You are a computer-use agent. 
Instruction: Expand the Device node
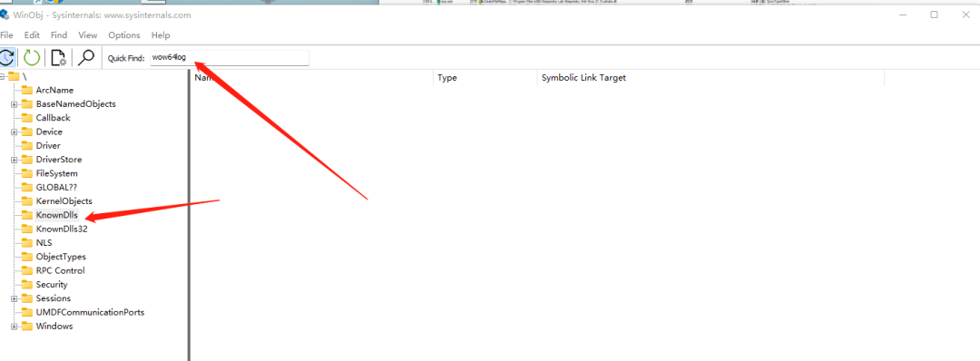pos(14,132)
